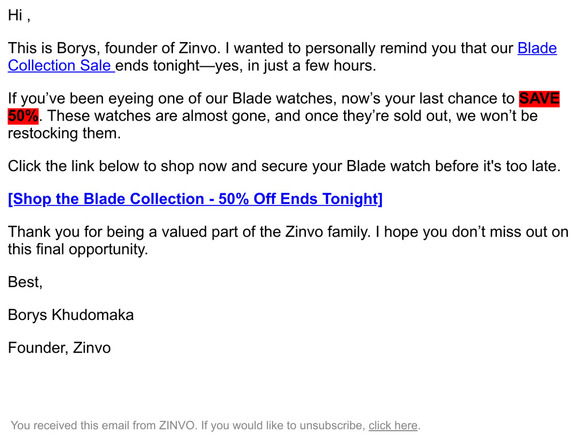Screen dimensions: 580x436
Task: Open 'Shop the Blade Collection - 50% Off' link
Action: 195,199
